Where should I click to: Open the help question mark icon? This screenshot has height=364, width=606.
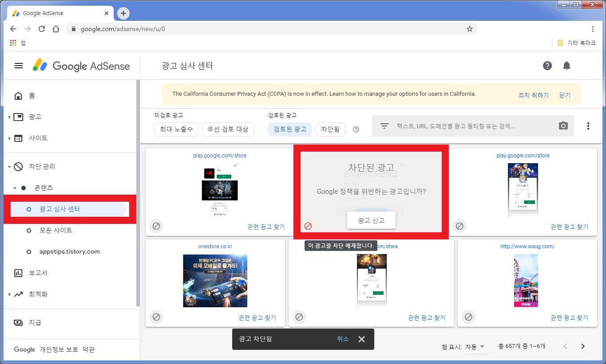(547, 66)
